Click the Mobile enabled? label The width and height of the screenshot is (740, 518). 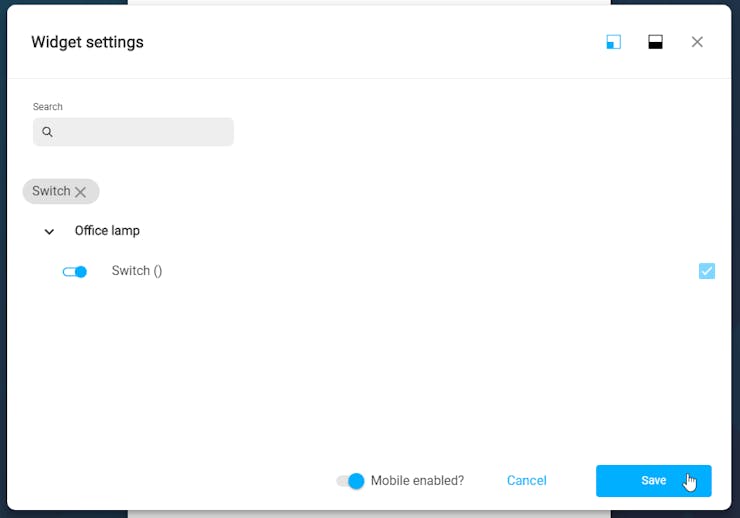[417, 480]
